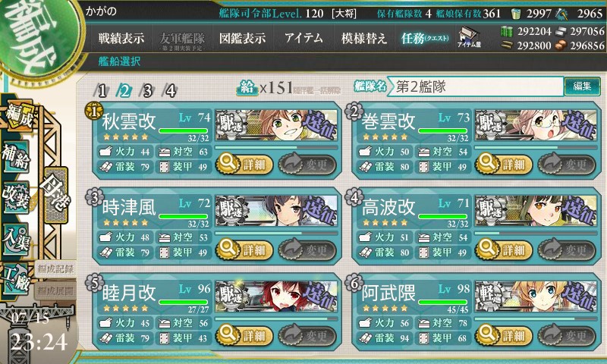The width and height of the screenshot is (607, 364).
Task: Click 睦月改 ship portrait thumbnail
Action: tap(276, 297)
